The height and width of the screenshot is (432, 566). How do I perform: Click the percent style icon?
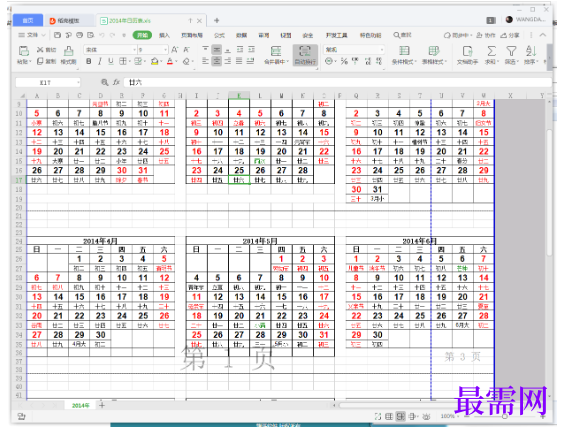coord(344,61)
